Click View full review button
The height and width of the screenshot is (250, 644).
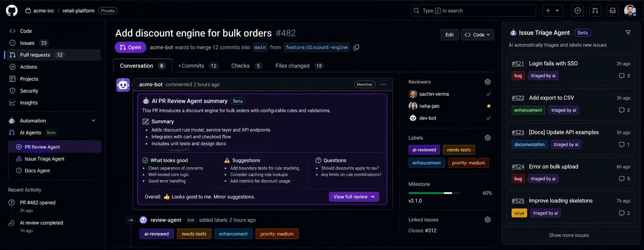[354, 197]
